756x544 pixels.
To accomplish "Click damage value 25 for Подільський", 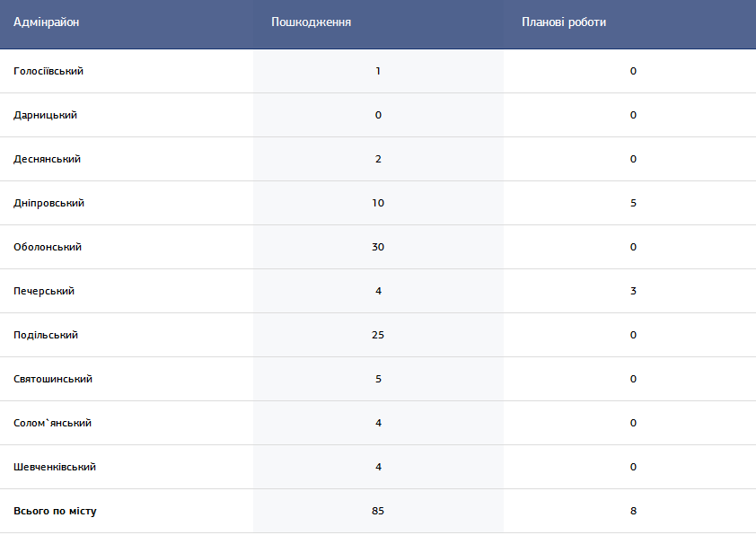I will click(378, 335).
